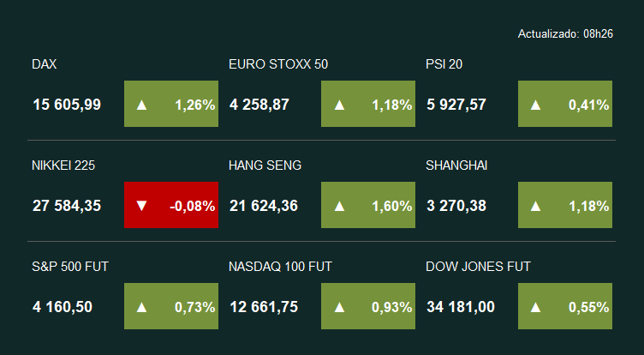This screenshot has height=355, width=644.
Task: Click the DAX value 15 605,99
Action: [x=67, y=105]
